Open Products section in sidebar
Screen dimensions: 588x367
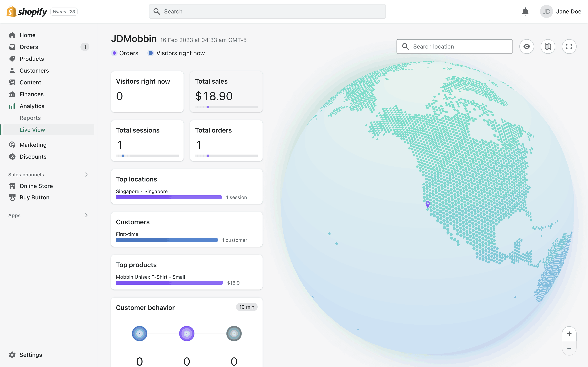click(32, 59)
